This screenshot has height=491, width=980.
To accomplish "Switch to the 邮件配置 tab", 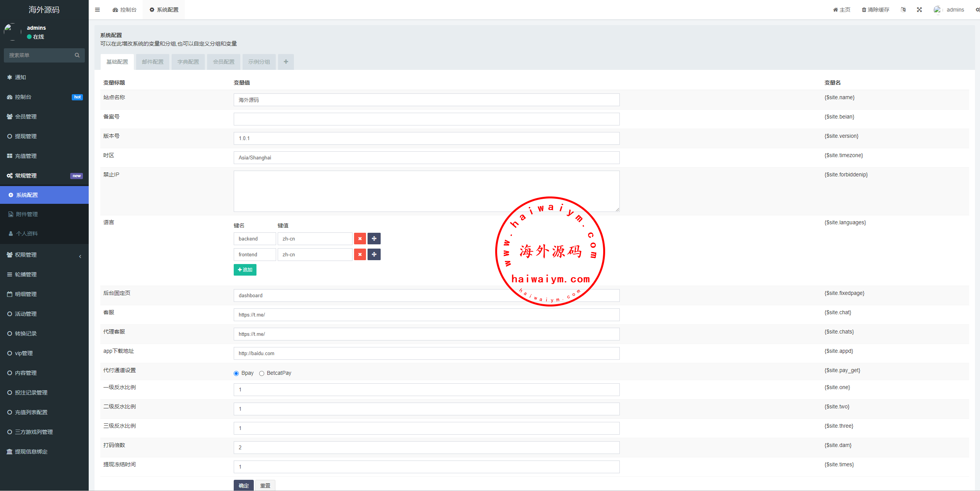I will [153, 62].
